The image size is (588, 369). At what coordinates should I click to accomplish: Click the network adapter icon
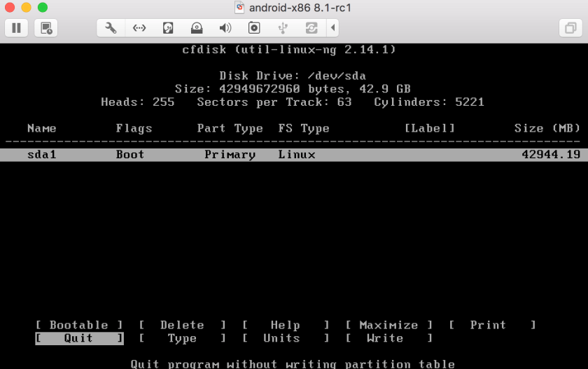pos(139,28)
